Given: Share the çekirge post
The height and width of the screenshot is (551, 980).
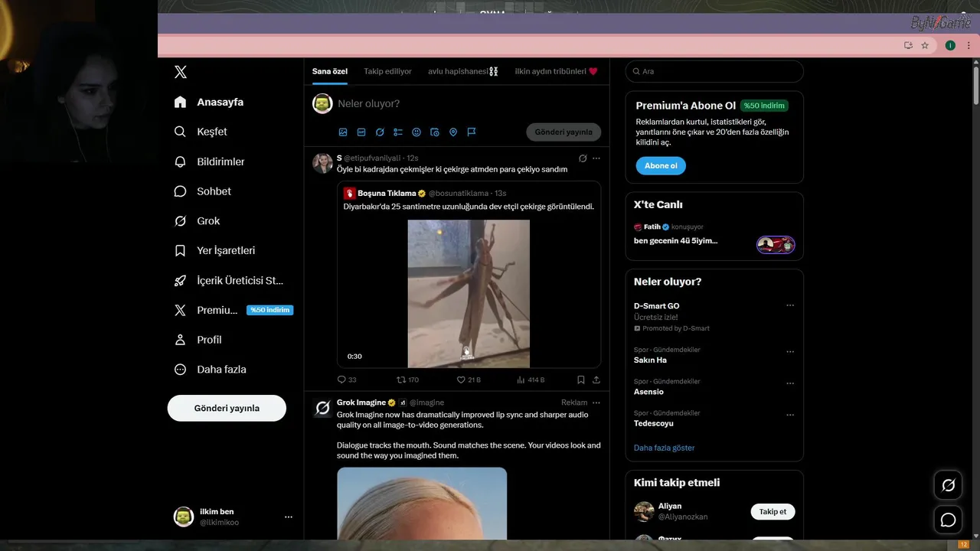Looking at the screenshot, I should (x=596, y=380).
